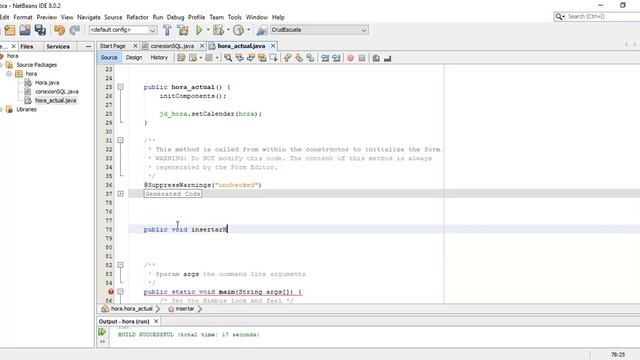
Task: Click the Debug Project icon
Action: pos(218,30)
